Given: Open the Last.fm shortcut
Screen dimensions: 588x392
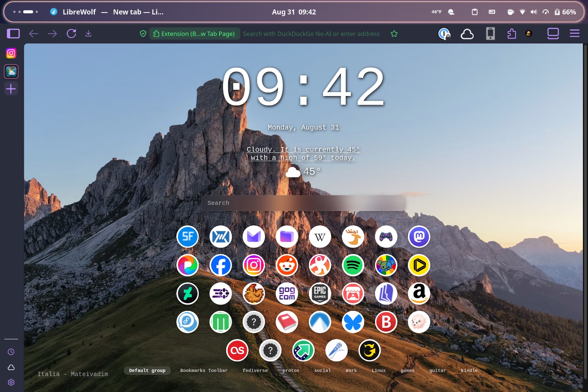Looking at the screenshot, I should pyautogui.click(x=237, y=350).
